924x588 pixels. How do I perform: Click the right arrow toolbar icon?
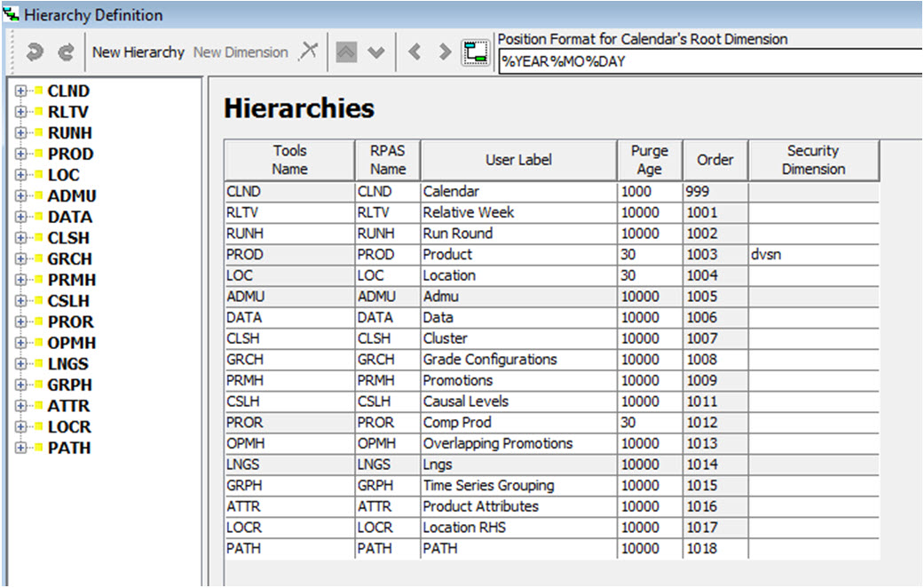click(445, 52)
